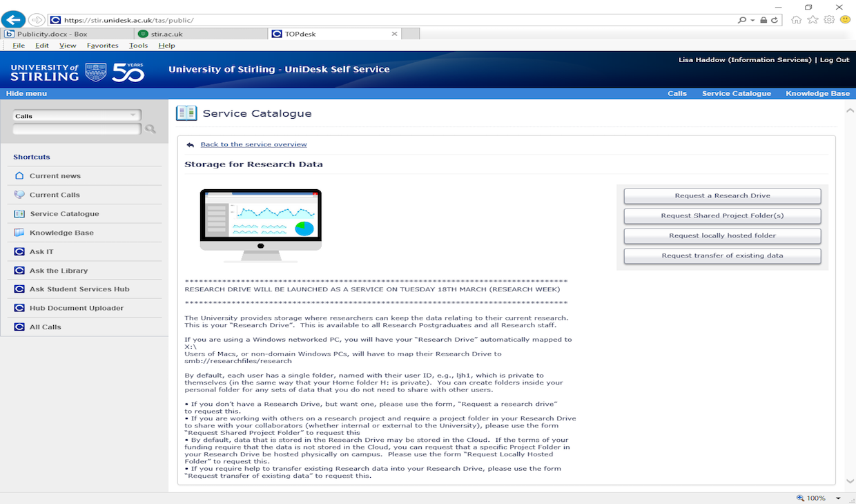Screen dimensions: 856x504
Task: Click Request Shared Project Folder(s) button
Action: (x=722, y=216)
